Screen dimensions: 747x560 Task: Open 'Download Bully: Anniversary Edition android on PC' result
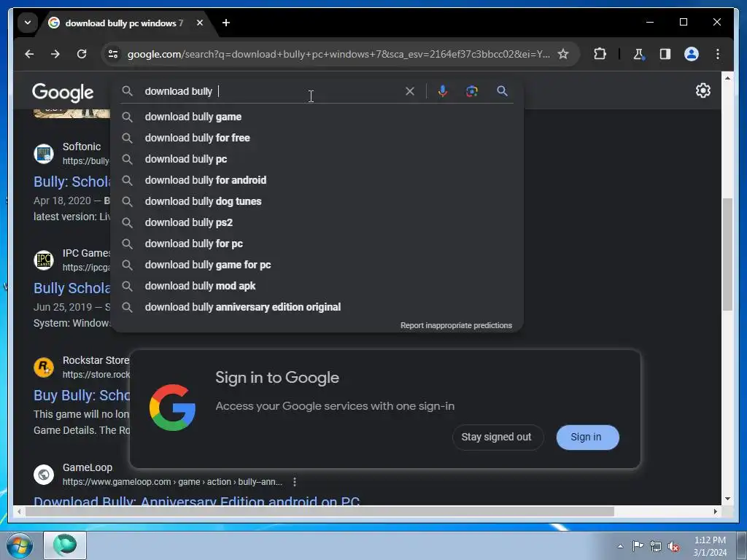point(196,500)
